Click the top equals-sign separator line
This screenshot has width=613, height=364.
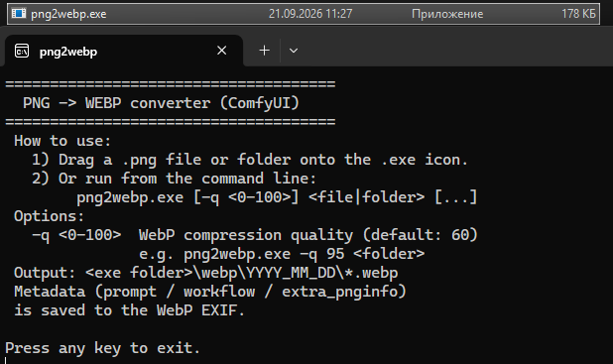click(171, 83)
